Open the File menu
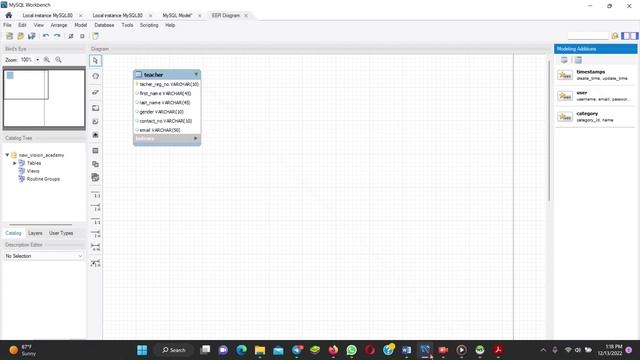Image resolution: width=640 pixels, height=360 pixels. (x=7, y=25)
